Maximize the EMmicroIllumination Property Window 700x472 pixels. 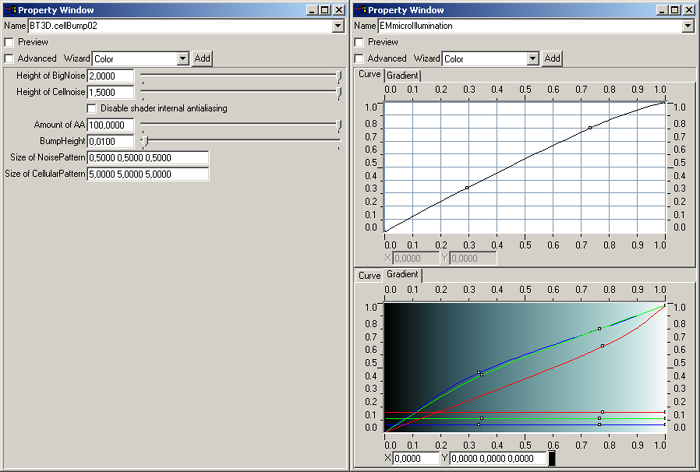[x=676, y=8]
